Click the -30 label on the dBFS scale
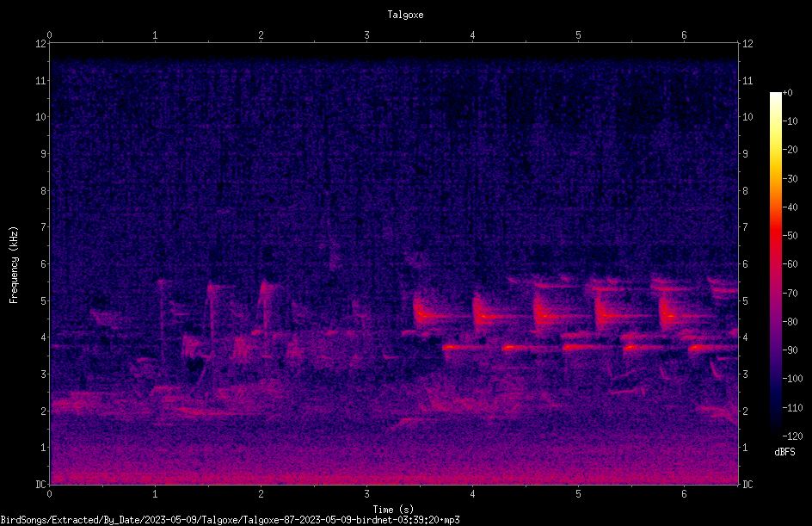Screen dimensions: 812x526 click(x=790, y=178)
